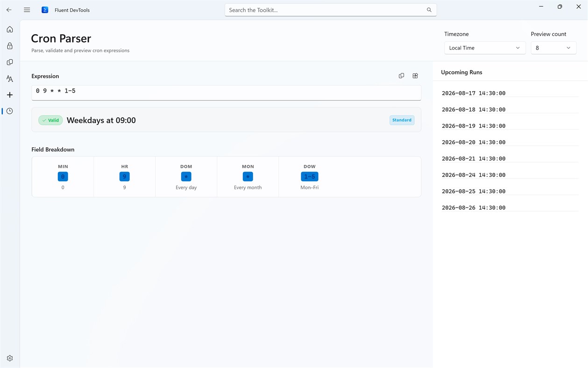Click the run 2026-08-25 14:30:00
The image size is (588, 368).
(x=474, y=191)
